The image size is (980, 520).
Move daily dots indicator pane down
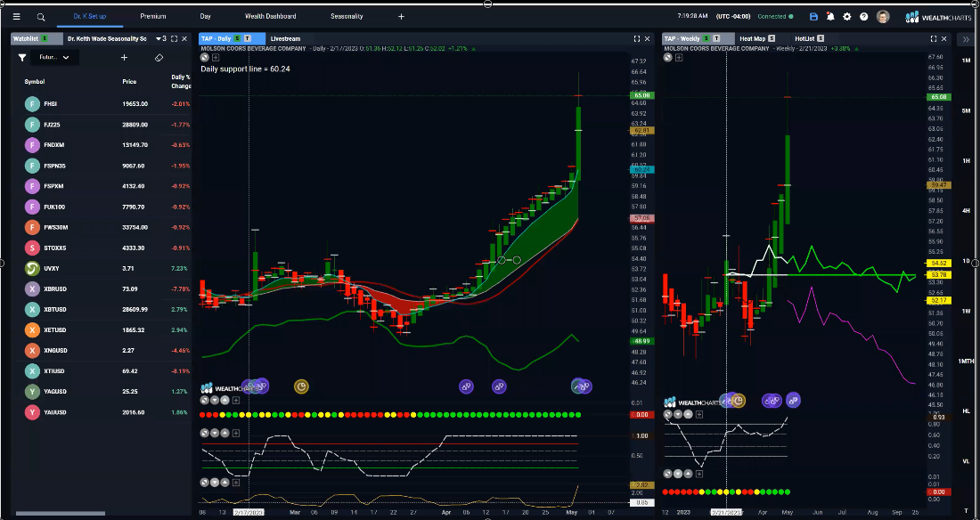(215, 401)
